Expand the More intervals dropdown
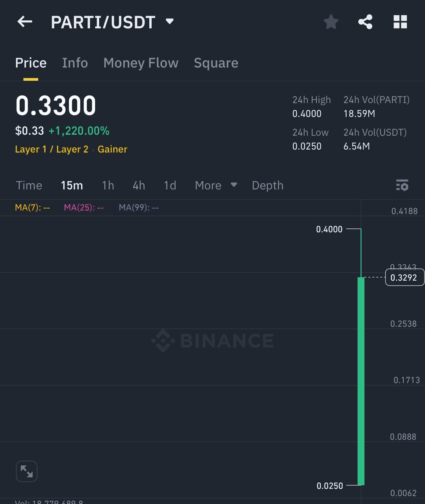 click(216, 185)
